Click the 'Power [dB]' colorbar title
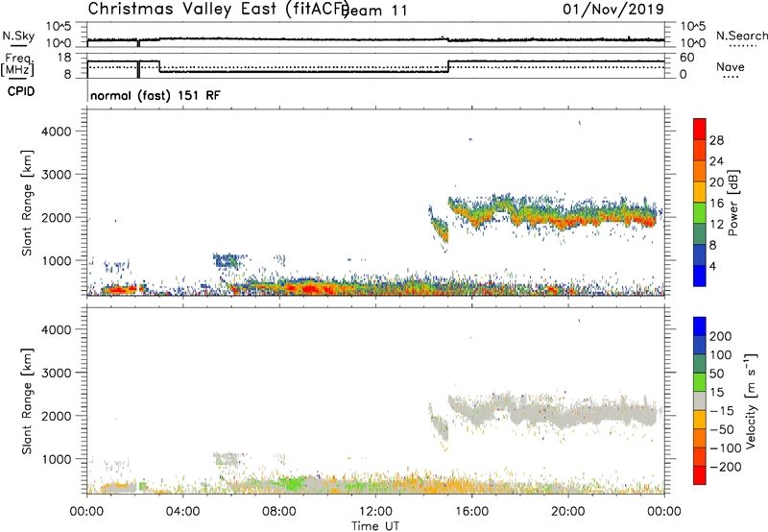This screenshot has height=532, width=768. pyautogui.click(x=733, y=203)
